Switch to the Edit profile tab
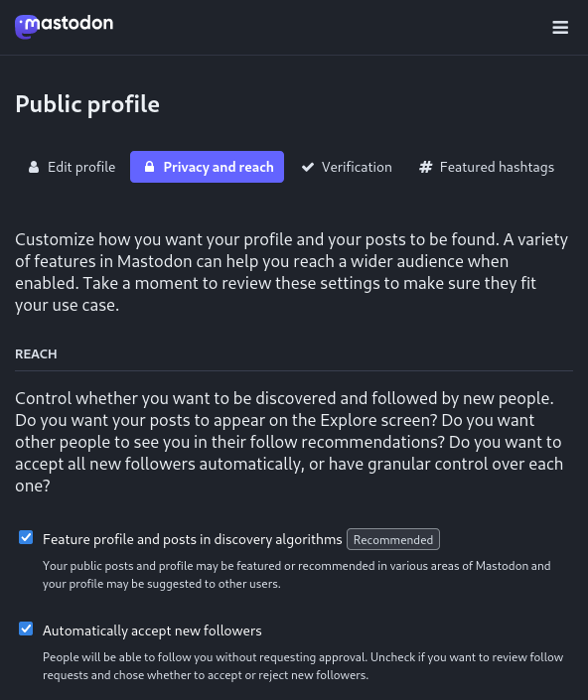Image resolution: width=588 pixels, height=700 pixels. point(72,167)
